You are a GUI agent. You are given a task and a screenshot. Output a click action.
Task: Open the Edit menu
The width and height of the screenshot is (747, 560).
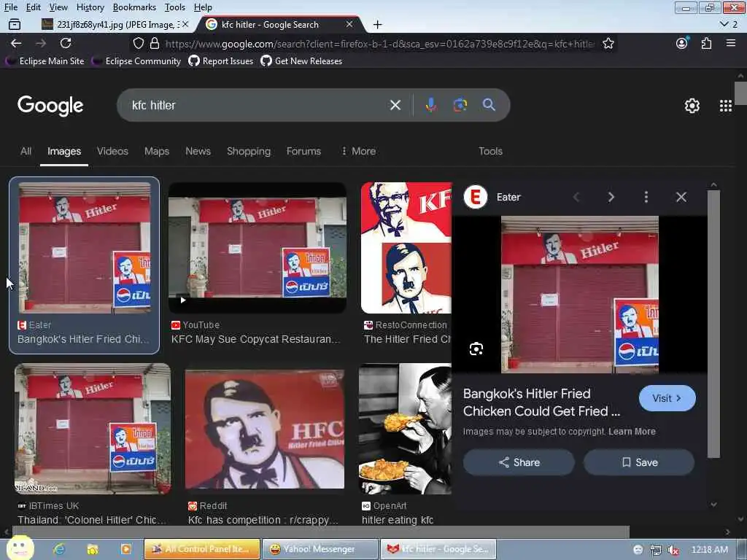[x=34, y=7]
